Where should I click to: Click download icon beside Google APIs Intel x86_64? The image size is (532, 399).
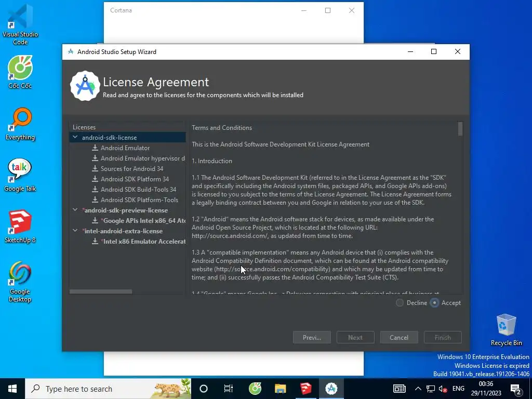[95, 220]
